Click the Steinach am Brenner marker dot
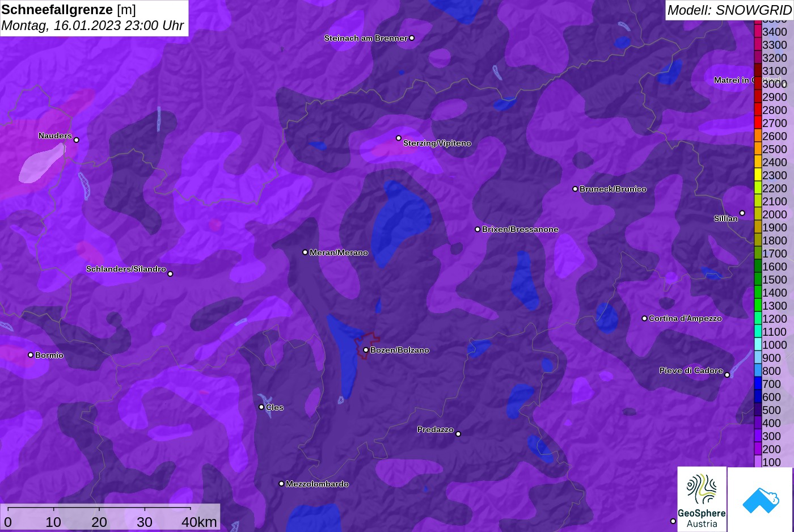 click(x=412, y=38)
